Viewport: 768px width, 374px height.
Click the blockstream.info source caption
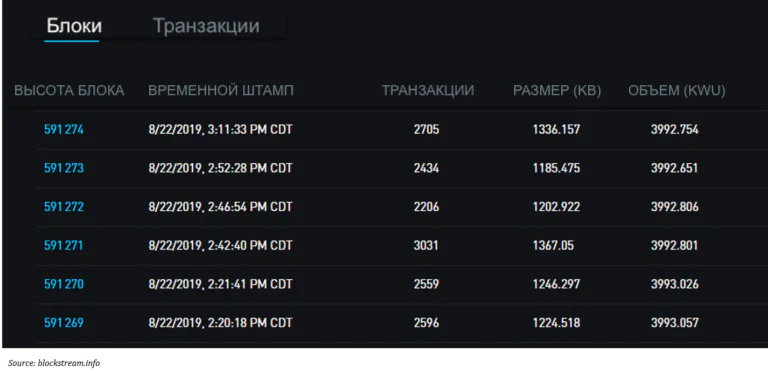[x=54, y=363]
